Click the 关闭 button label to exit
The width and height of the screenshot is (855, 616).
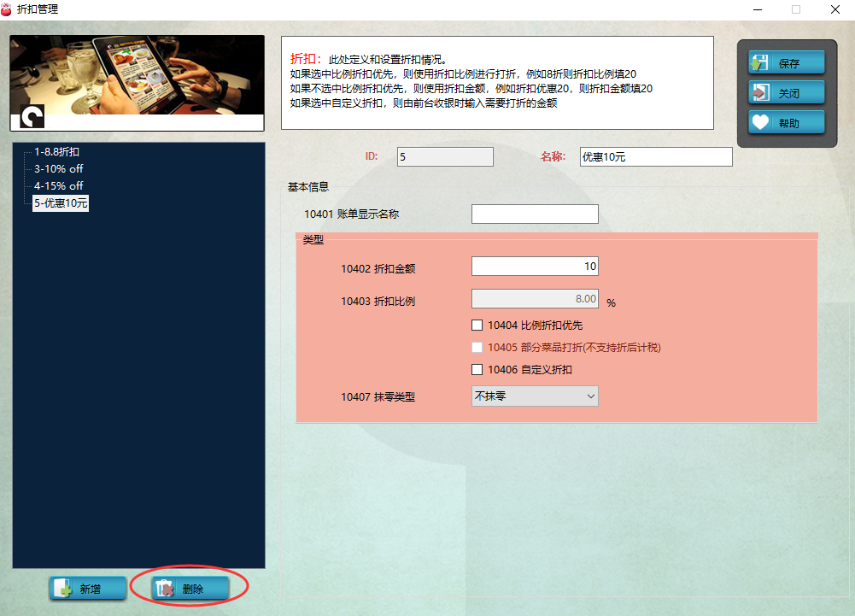[788, 93]
